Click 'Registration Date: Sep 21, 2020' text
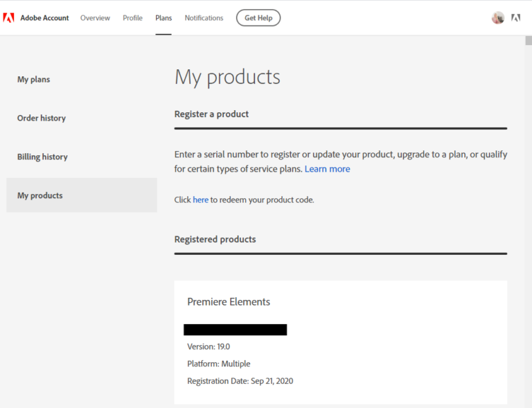The width and height of the screenshot is (532, 408). [x=240, y=381]
